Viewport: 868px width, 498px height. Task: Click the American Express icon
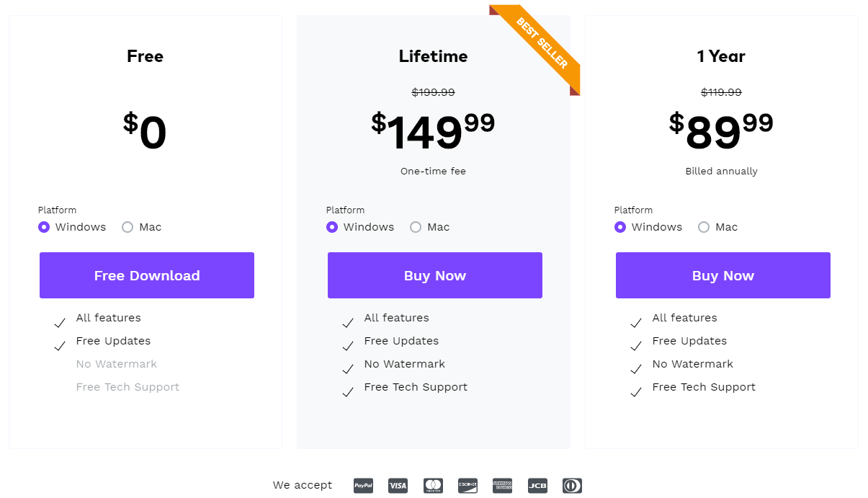coord(502,486)
